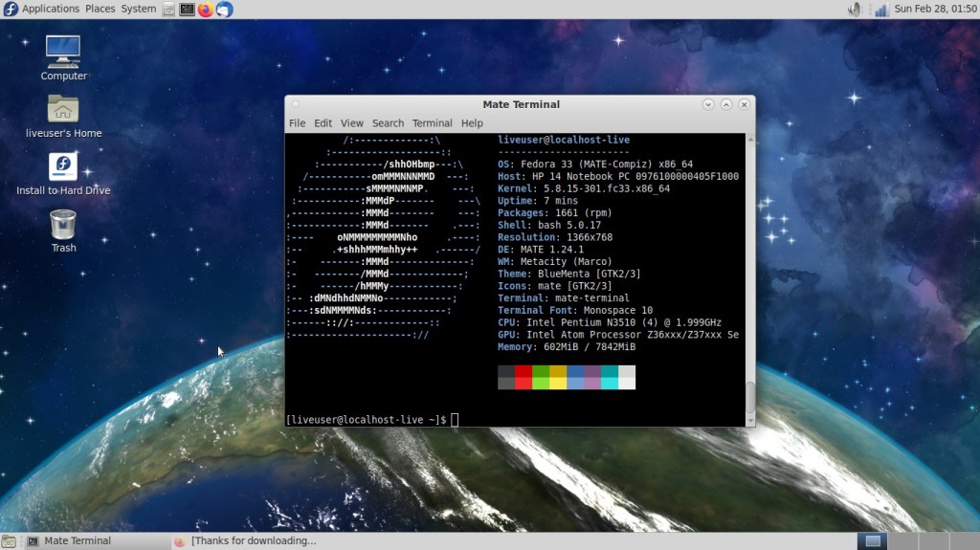This screenshot has height=550, width=980.
Task: Click the terminal's vertical scrollbar
Action: click(750, 394)
